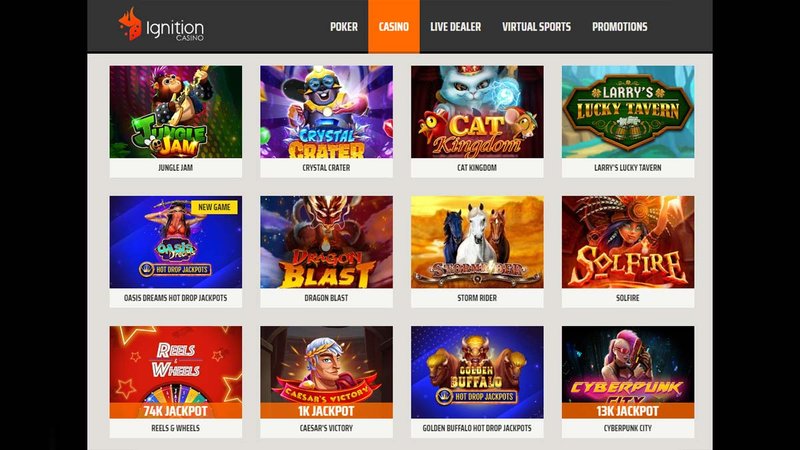
Task: Select the Solfire game image
Action: (628, 242)
